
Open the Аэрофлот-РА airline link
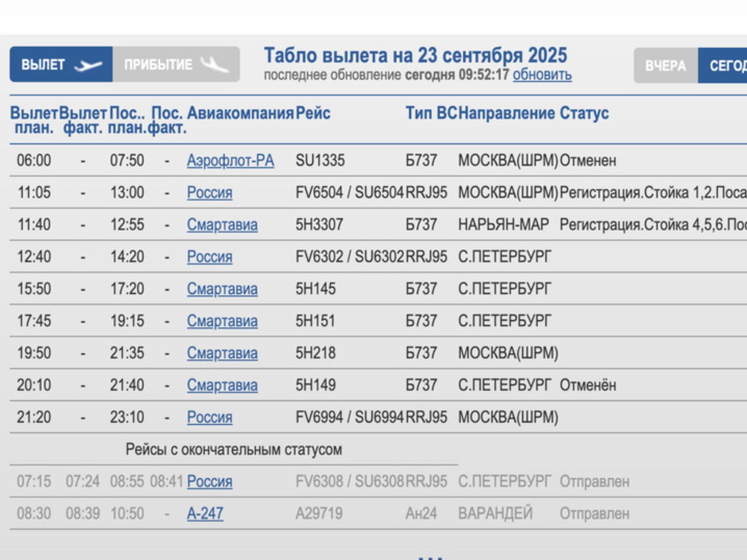230,161
